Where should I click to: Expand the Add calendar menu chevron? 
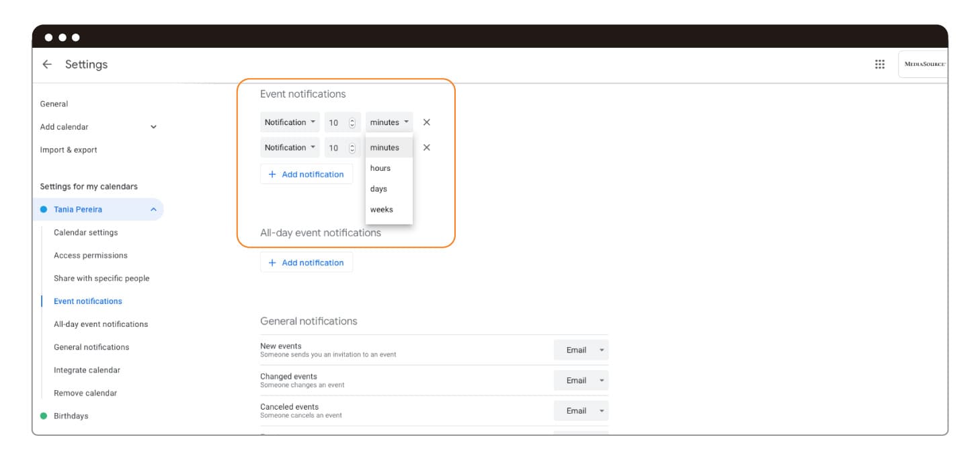click(153, 127)
